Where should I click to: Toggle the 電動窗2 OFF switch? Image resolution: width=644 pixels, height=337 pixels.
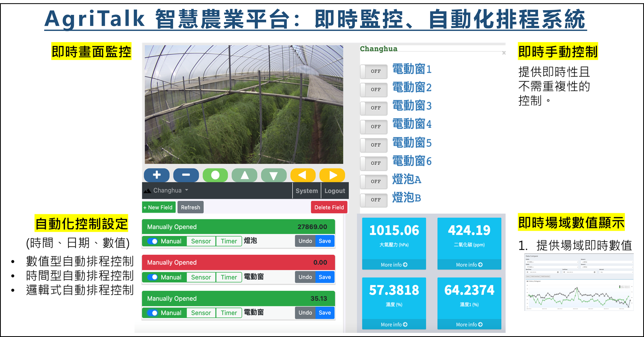(x=374, y=90)
